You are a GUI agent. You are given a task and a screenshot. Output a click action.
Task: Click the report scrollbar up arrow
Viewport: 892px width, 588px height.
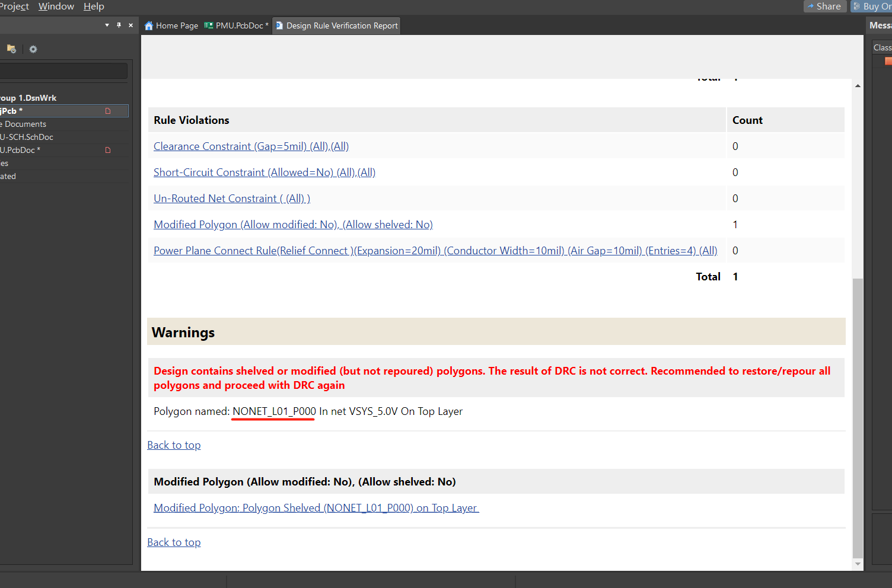(x=858, y=86)
